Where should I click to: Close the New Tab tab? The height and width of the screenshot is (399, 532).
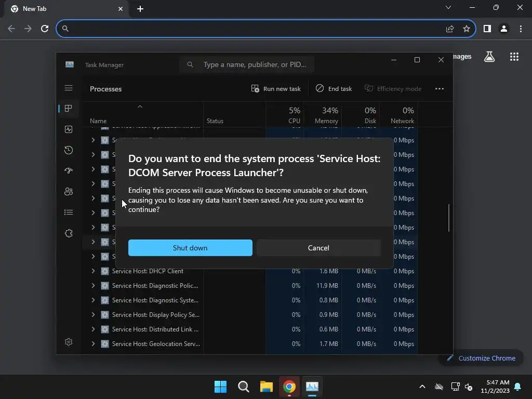coord(121,9)
